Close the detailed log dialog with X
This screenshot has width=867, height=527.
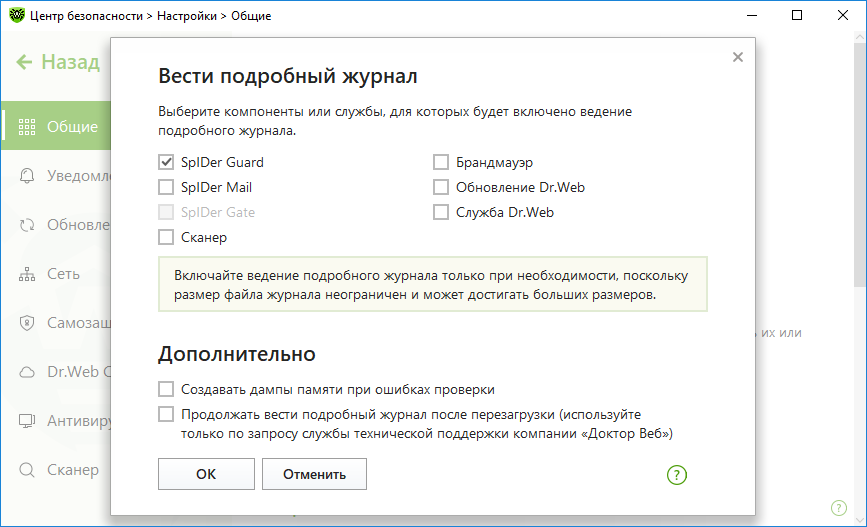tap(738, 57)
